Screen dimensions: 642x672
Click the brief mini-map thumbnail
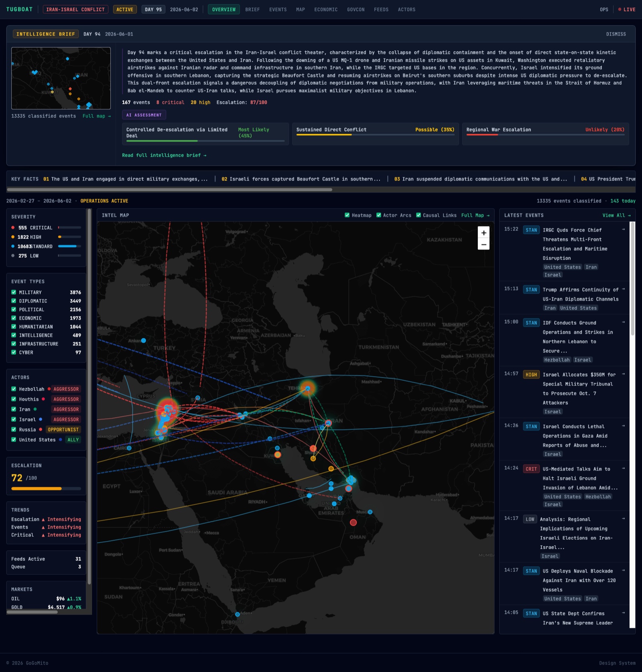point(61,78)
